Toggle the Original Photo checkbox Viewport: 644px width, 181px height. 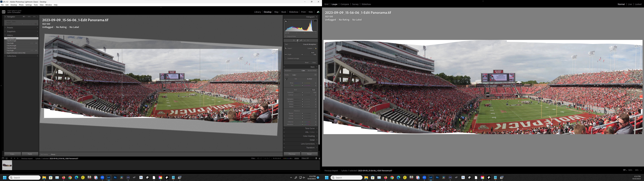(286, 36)
